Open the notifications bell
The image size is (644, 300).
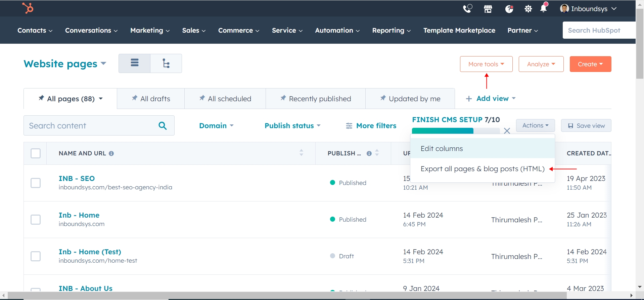[544, 8]
